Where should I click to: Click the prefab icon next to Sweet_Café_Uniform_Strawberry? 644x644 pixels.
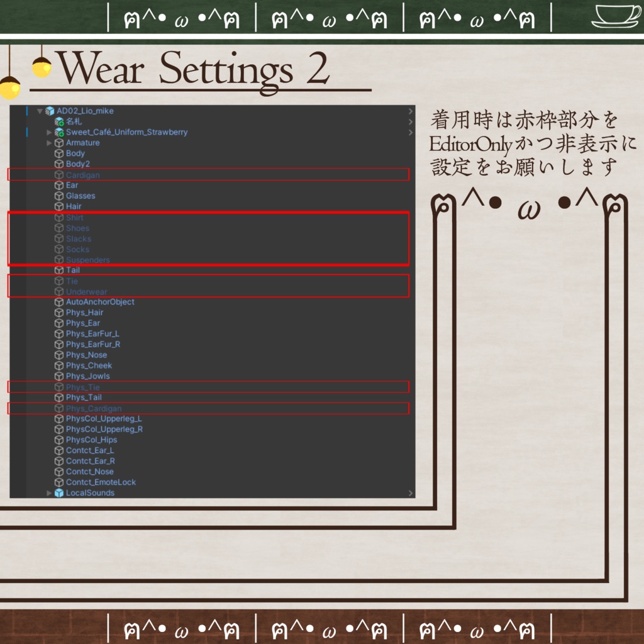pyautogui.click(x=59, y=132)
